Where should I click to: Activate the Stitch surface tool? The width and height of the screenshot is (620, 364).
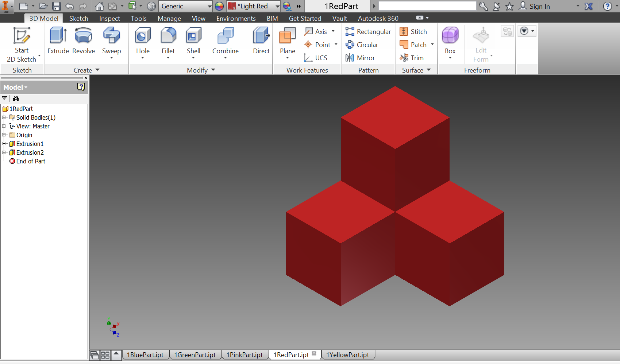pos(414,31)
